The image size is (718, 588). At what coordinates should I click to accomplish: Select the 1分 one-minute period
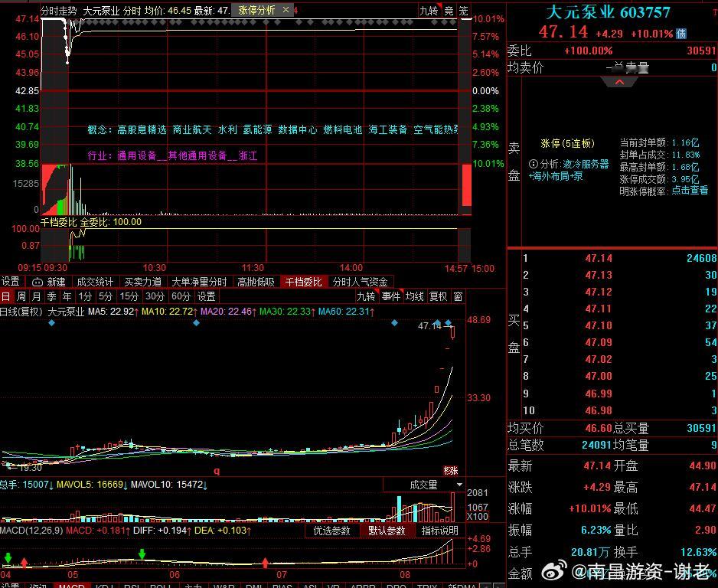[x=85, y=297]
